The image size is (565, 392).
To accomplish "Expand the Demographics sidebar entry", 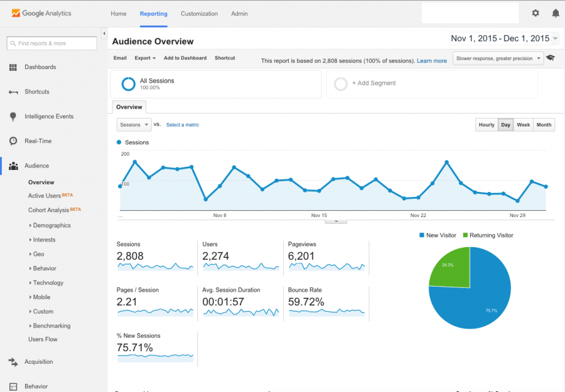I will point(50,225).
